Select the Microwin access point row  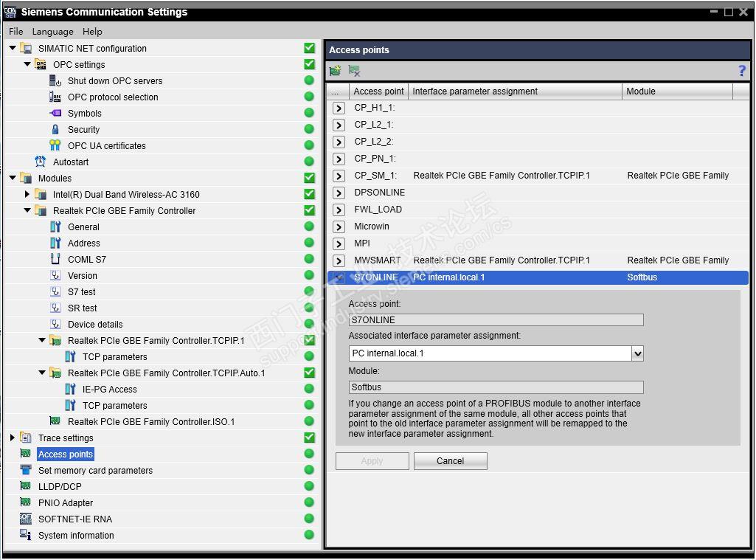click(x=538, y=227)
